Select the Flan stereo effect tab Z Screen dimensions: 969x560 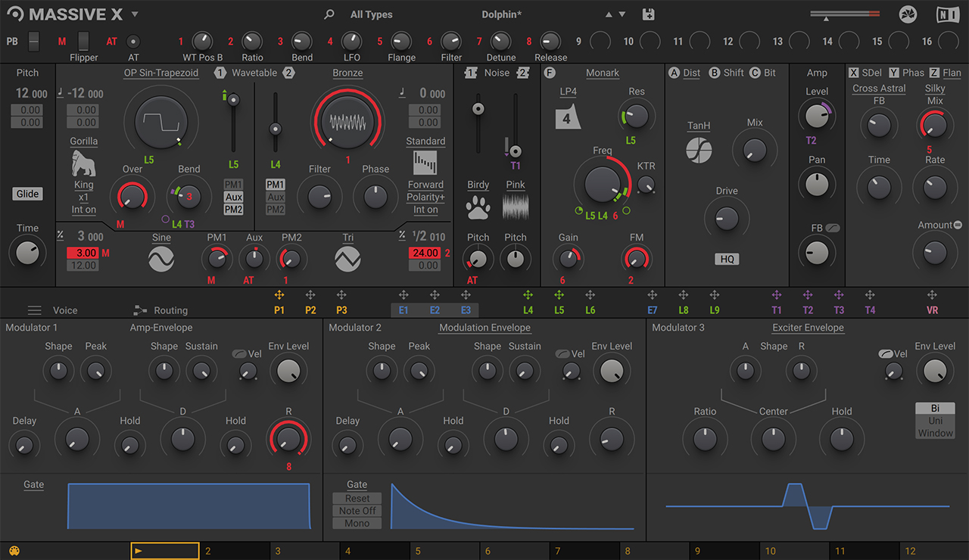tap(946, 73)
